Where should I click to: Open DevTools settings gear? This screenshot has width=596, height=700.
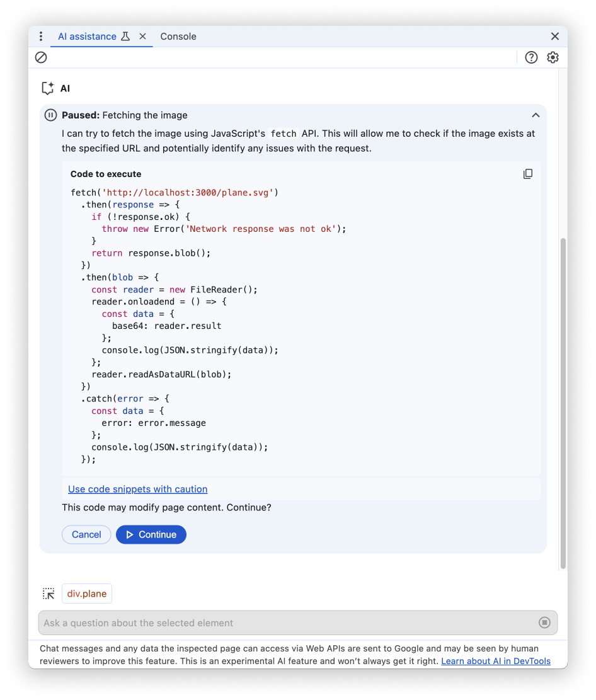pyautogui.click(x=553, y=57)
